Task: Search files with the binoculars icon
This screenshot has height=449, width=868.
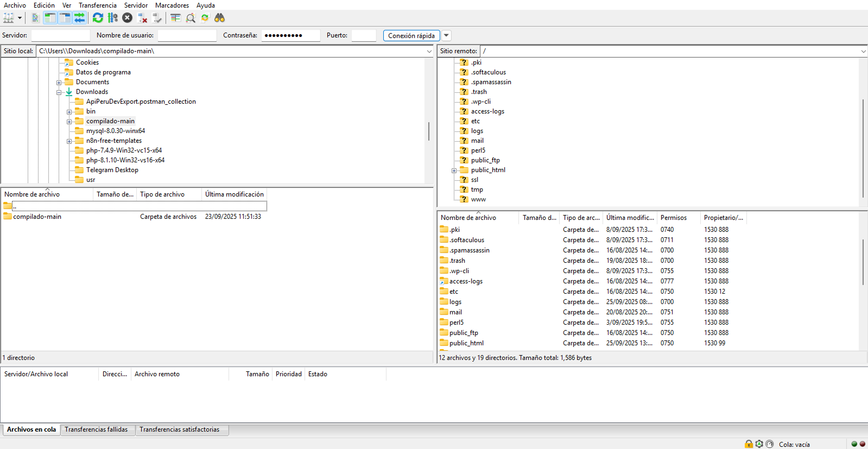Action: tap(219, 18)
